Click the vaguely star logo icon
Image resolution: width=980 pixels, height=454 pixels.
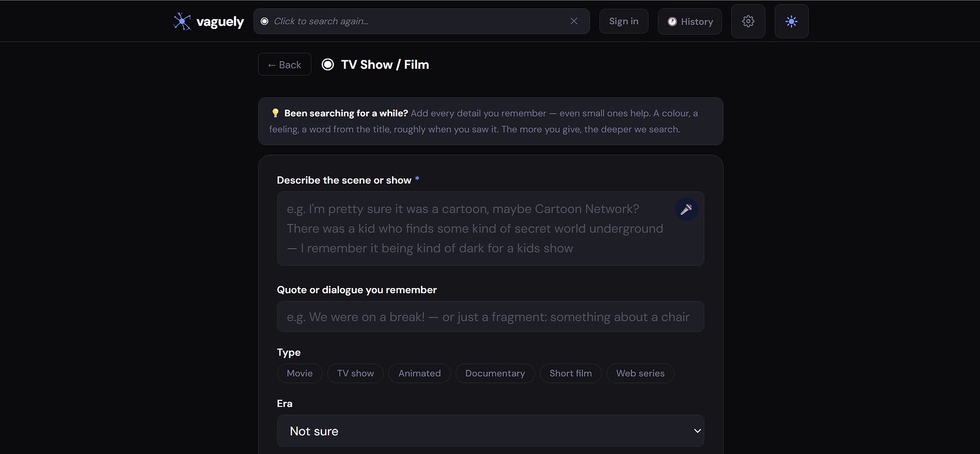click(x=182, y=21)
